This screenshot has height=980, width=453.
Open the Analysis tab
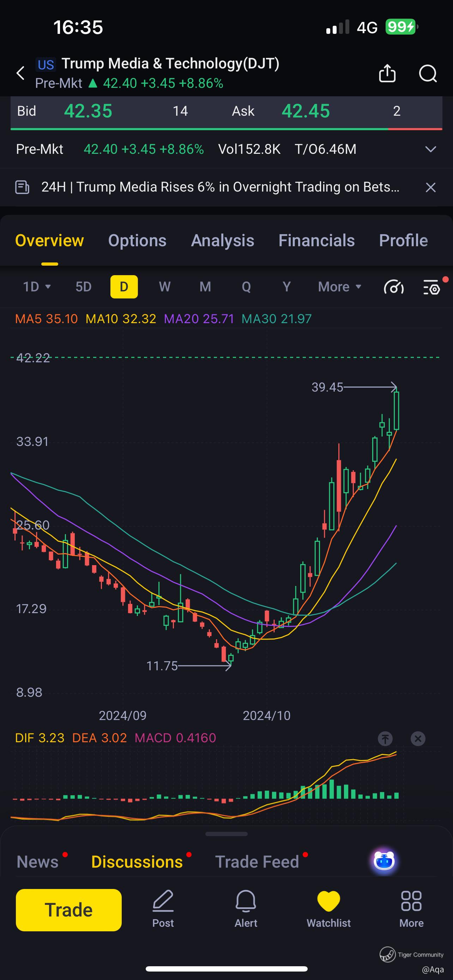click(223, 241)
